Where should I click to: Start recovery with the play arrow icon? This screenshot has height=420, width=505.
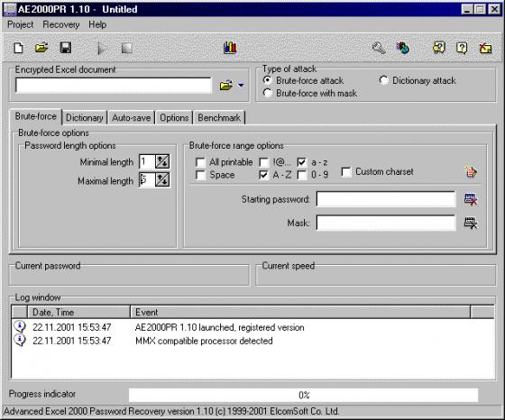102,49
